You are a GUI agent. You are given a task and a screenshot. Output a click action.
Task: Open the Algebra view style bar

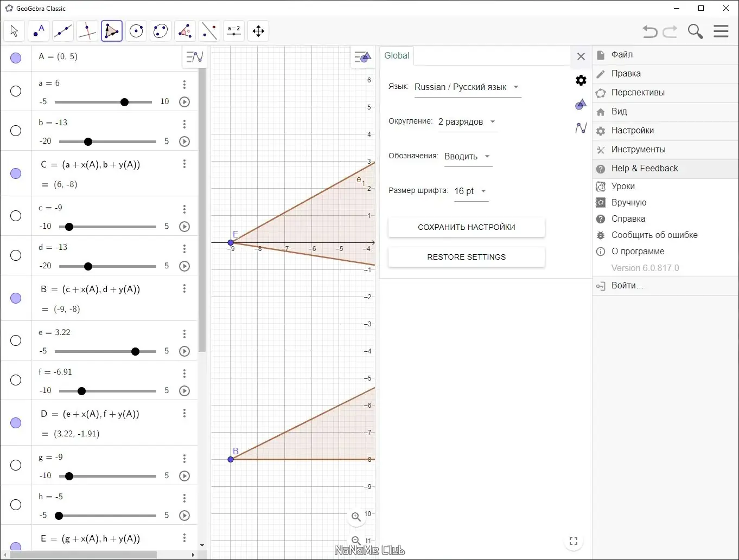click(x=194, y=56)
